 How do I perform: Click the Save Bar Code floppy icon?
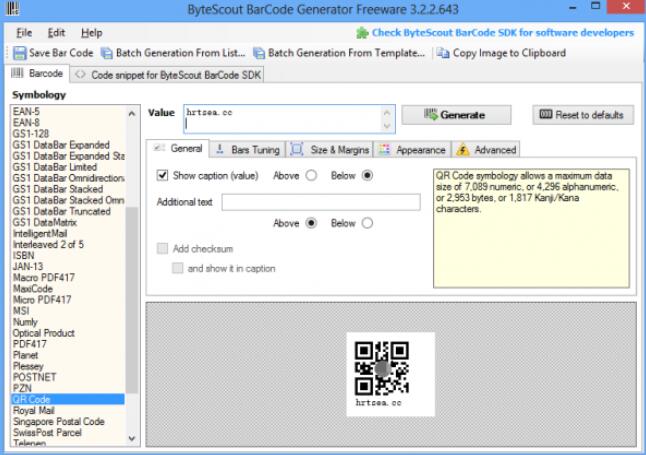(x=19, y=53)
